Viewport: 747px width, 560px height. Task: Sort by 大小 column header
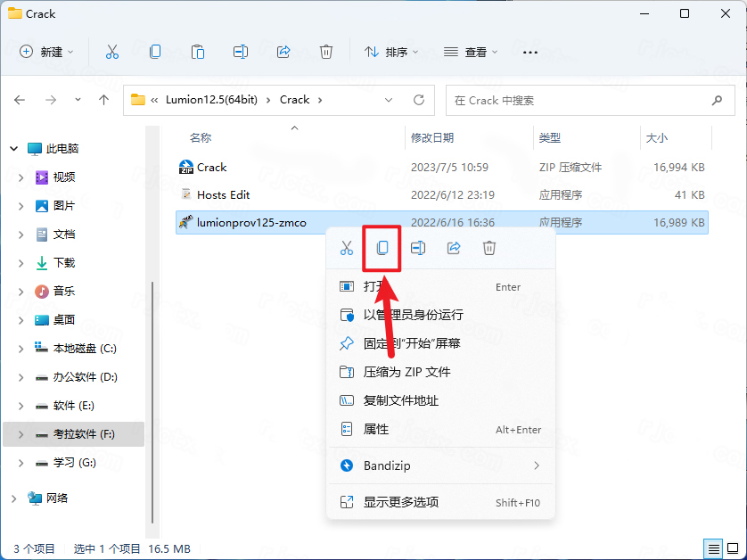(656, 138)
